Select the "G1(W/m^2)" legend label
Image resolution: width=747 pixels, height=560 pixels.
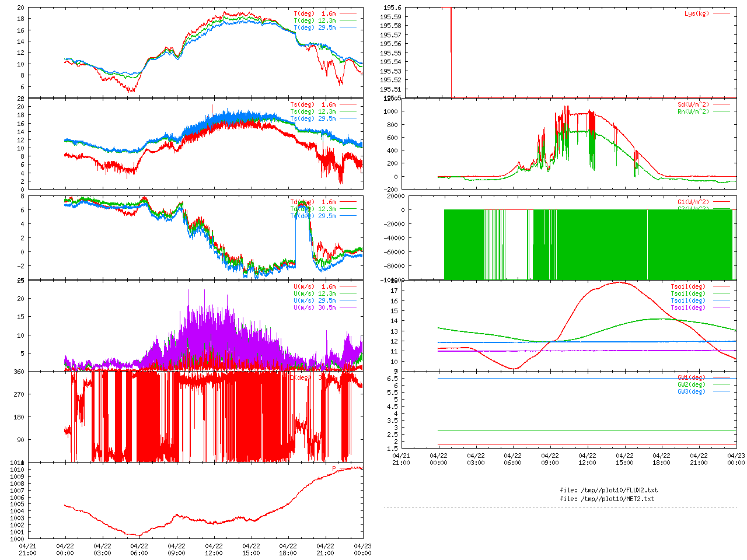(x=693, y=202)
